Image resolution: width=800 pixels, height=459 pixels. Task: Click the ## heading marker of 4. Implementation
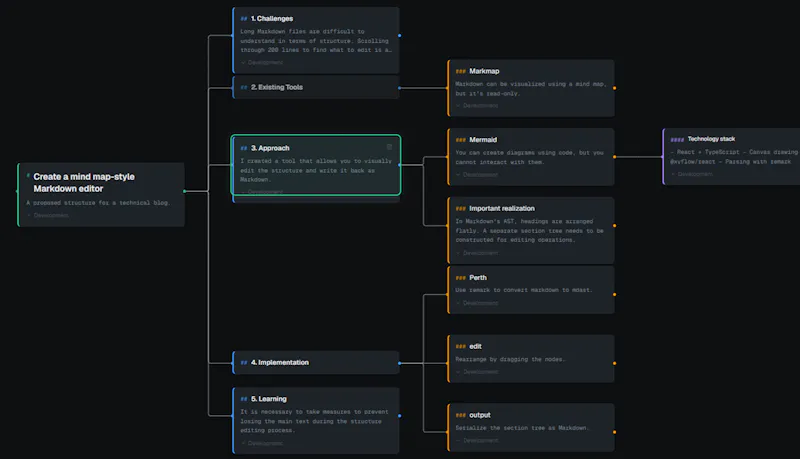[244, 363]
